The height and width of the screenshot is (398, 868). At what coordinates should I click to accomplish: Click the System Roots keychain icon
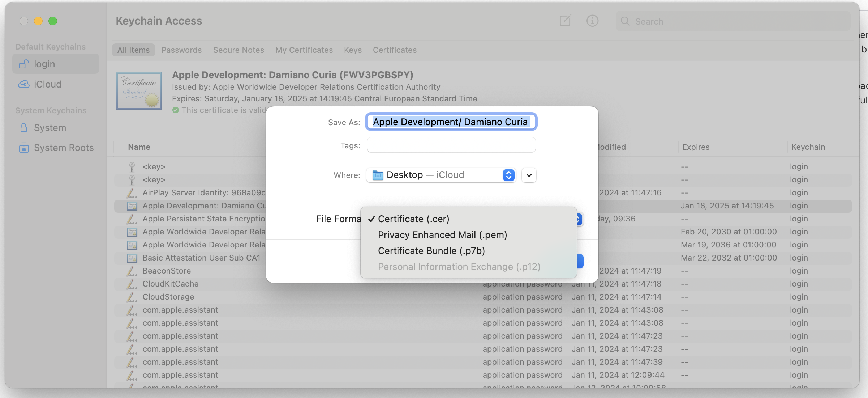(x=24, y=148)
